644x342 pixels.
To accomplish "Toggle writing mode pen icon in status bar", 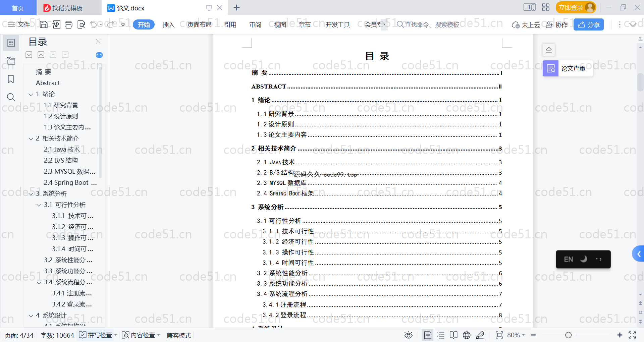I will click(x=480, y=335).
